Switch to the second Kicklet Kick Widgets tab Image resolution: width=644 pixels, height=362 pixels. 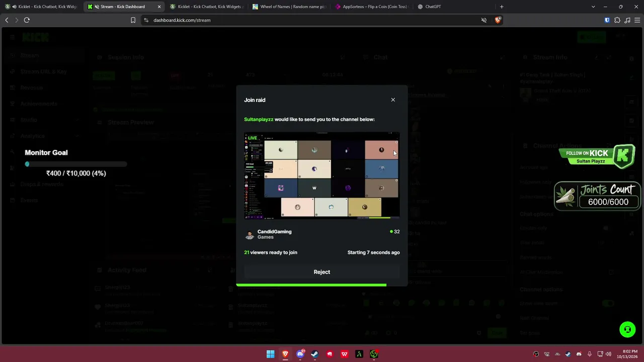click(206, 7)
